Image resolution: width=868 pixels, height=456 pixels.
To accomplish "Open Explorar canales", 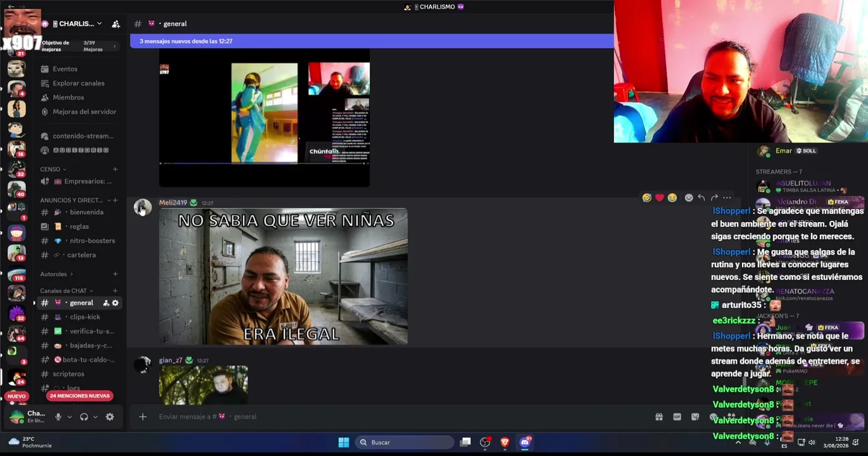I will click(79, 83).
